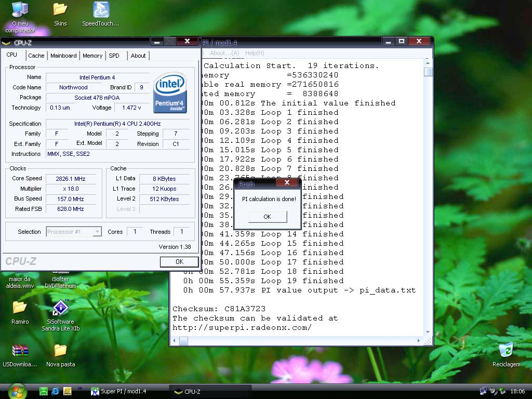Image resolution: width=532 pixels, height=399 pixels.
Task: Click the Technology value '0.13 um'
Action: (60, 108)
